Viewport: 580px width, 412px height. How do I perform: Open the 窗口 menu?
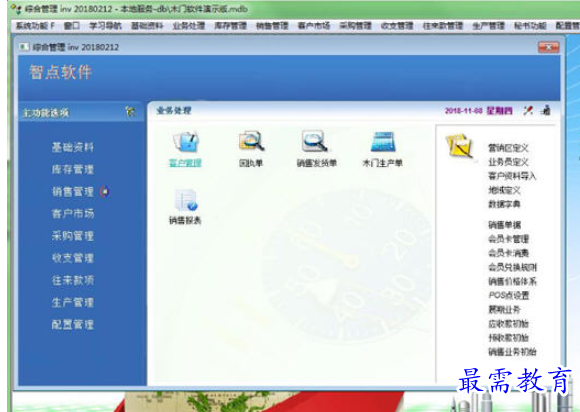[x=72, y=26]
